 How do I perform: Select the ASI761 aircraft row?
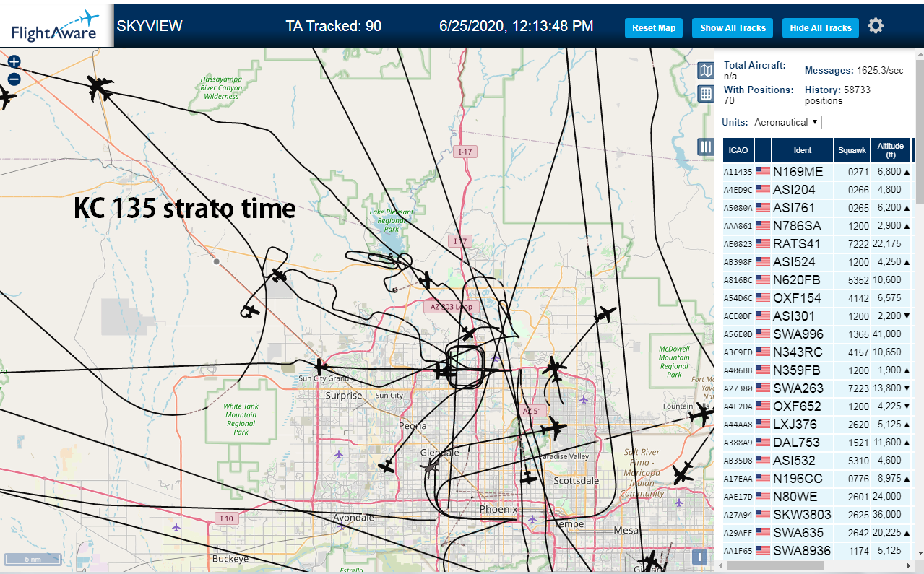[817, 208]
